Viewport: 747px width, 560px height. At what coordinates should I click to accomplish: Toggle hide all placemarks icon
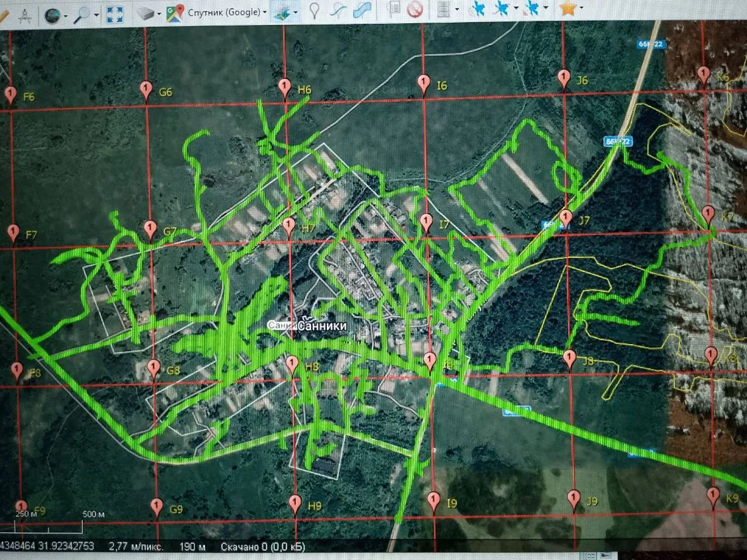[414, 9]
